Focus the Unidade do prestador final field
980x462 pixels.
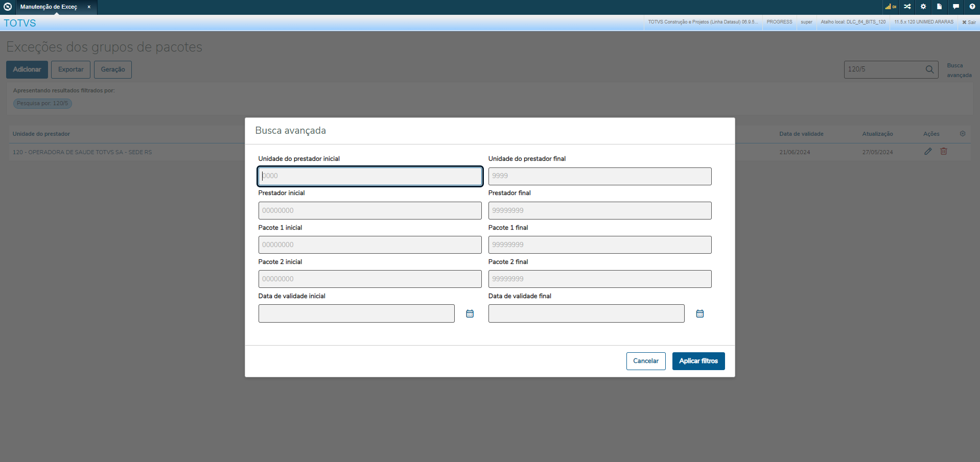click(x=599, y=176)
